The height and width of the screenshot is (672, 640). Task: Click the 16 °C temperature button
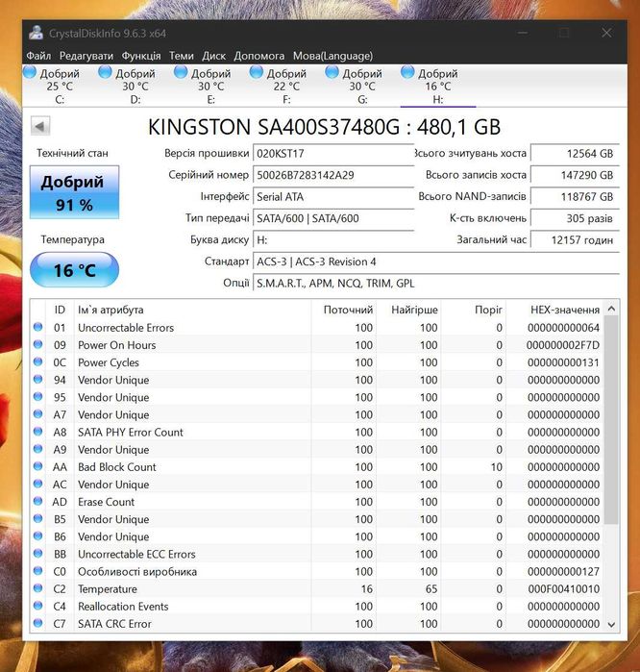74,269
